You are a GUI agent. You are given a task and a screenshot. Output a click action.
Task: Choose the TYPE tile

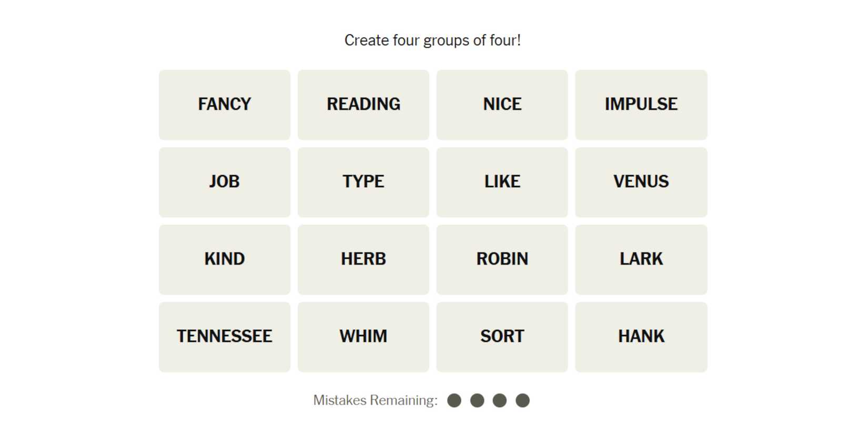click(x=364, y=182)
